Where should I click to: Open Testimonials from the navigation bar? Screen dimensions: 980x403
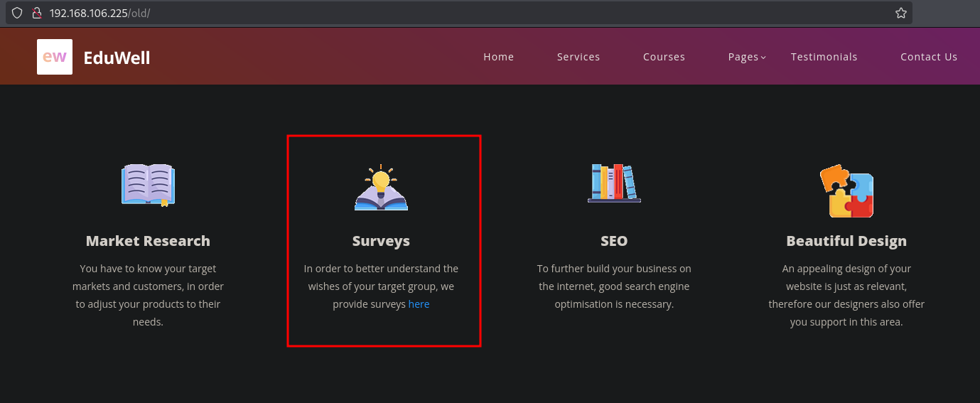(x=824, y=57)
